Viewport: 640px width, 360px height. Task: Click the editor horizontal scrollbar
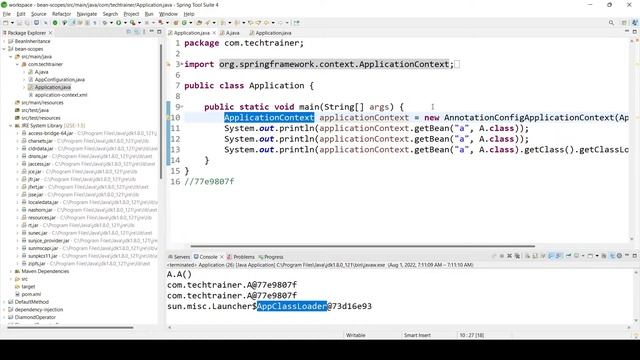(x=362, y=246)
